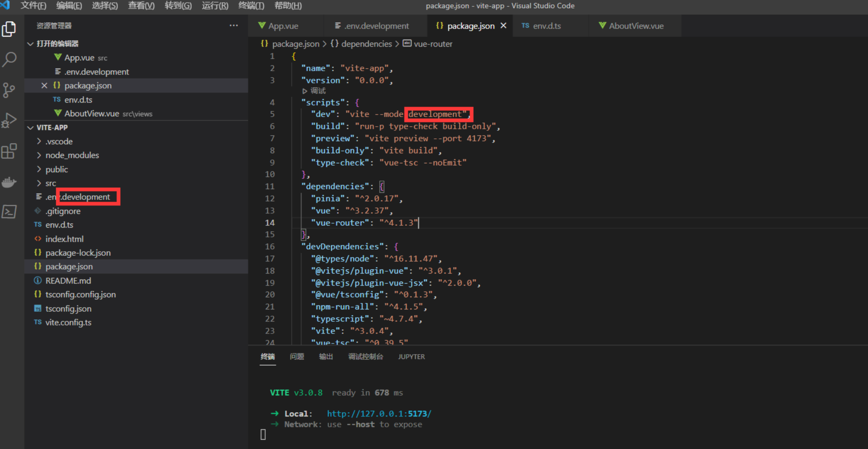Click braces icon on package.json tab
868x449 pixels.
(439, 25)
